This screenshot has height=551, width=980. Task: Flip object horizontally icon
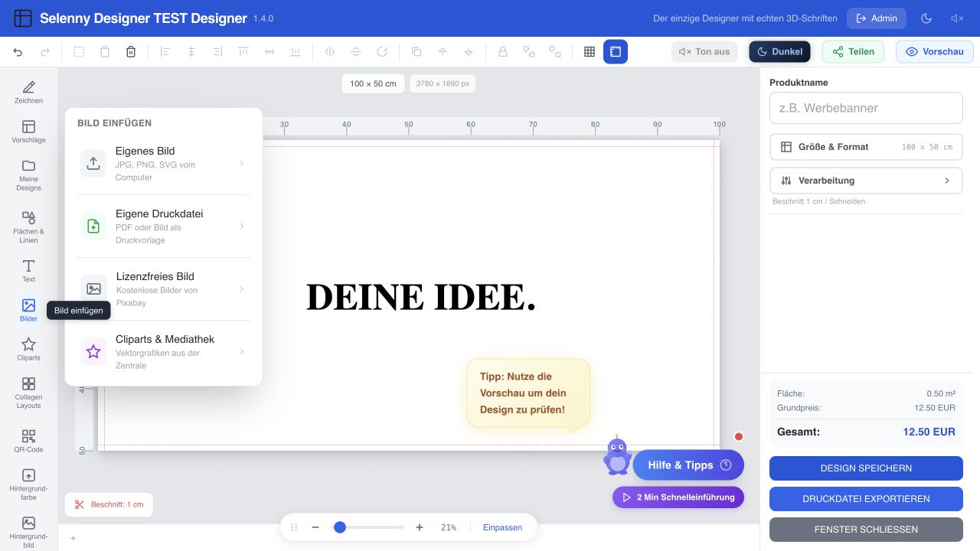click(x=330, y=52)
